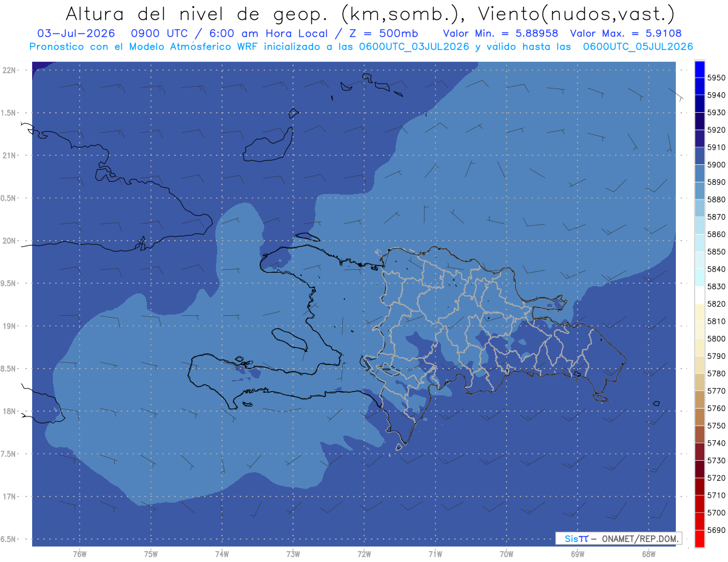Click the 'Valor Min. = 5.88958' text
Image resolution: width=728 pixels, height=562 pixels.
pos(501,33)
